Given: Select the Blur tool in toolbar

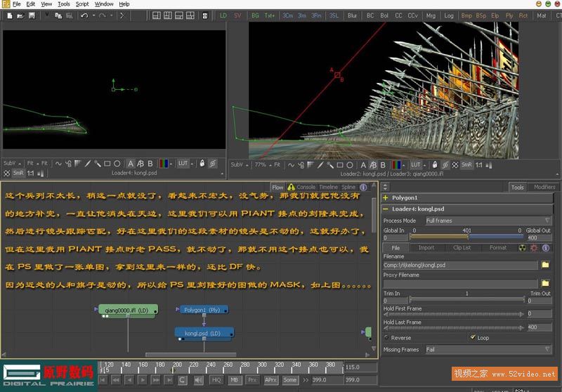Looking at the screenshot, I should pyautogui.click(x=352, y=15).
